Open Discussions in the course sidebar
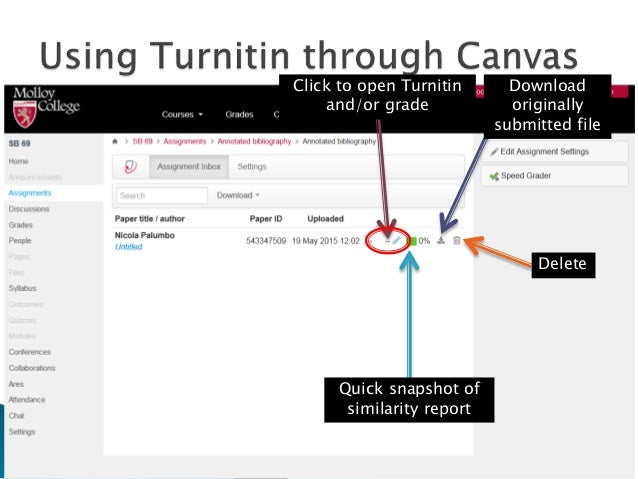 29,209
